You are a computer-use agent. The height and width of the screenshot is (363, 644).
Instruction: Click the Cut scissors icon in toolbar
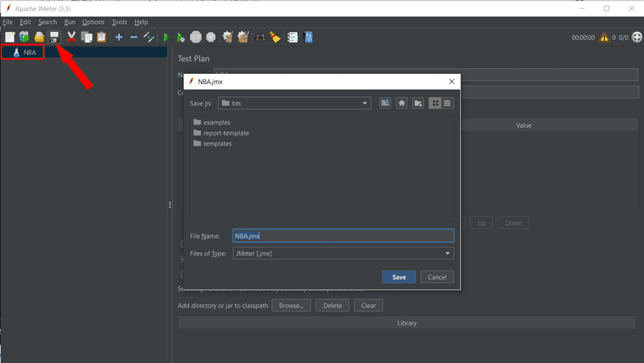pos(71,37)
